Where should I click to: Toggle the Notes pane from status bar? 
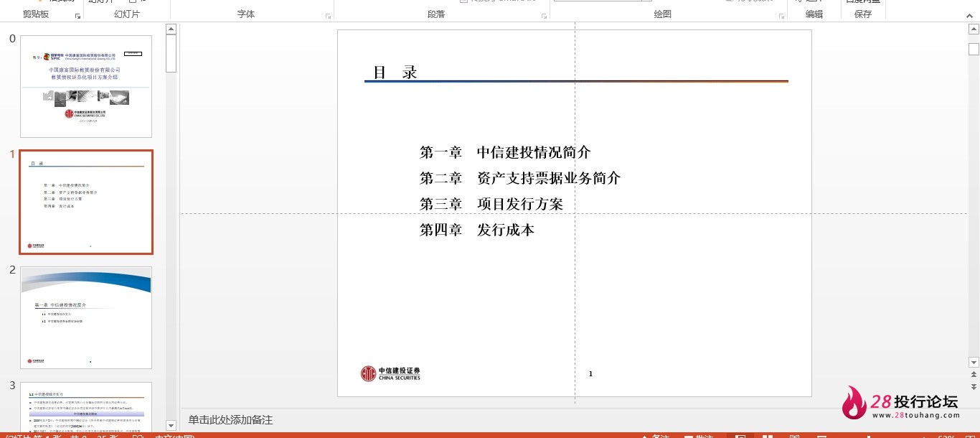[x=654, y=437]
